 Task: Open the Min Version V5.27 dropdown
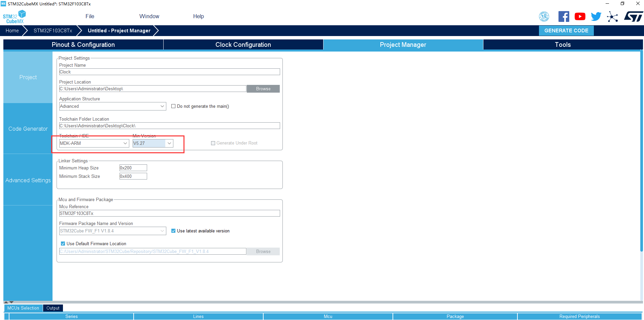(153, 143)
